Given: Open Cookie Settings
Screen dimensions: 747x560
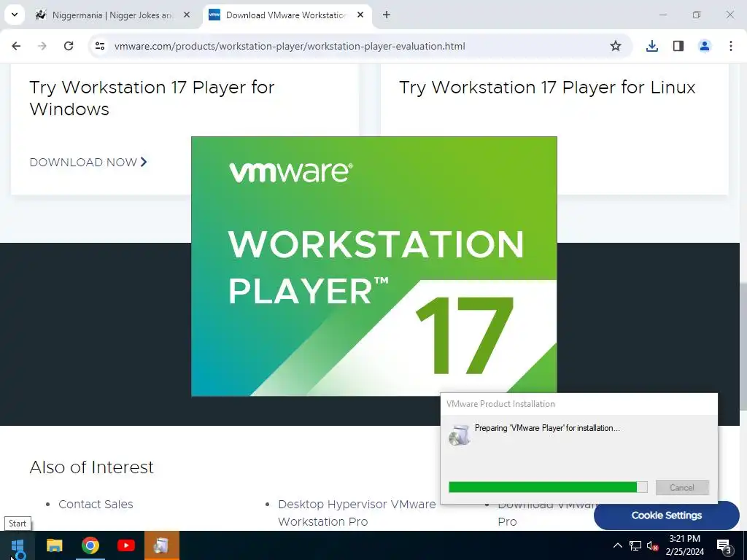Looking at the screenshot, I should coord(667,516).
